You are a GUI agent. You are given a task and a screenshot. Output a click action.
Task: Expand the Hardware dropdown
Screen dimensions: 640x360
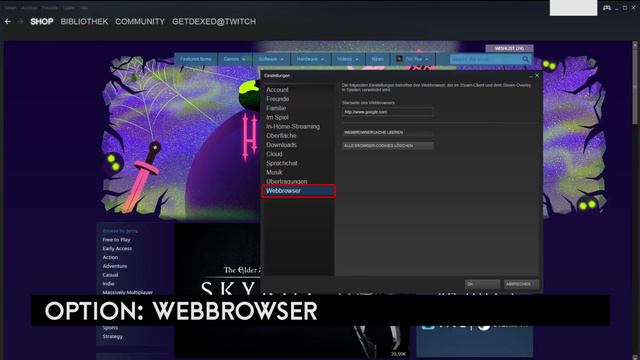(x=310, y=59)
